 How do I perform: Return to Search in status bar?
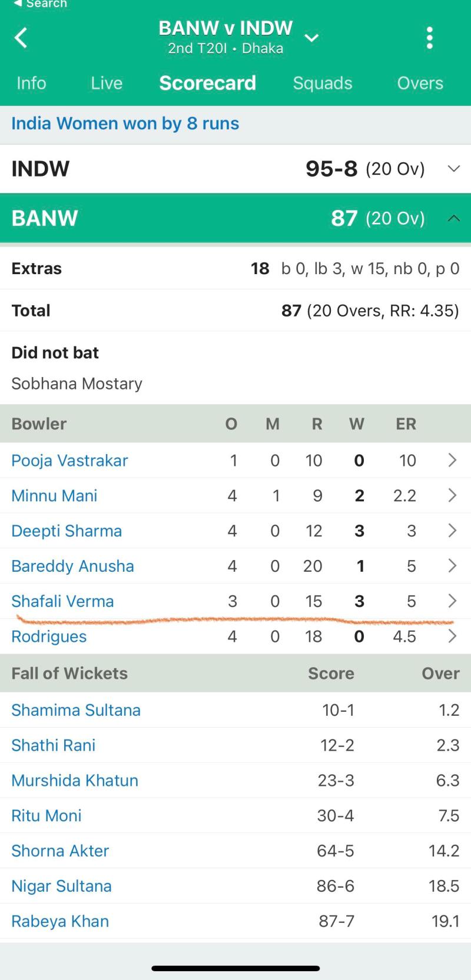[x=40, y=4]
